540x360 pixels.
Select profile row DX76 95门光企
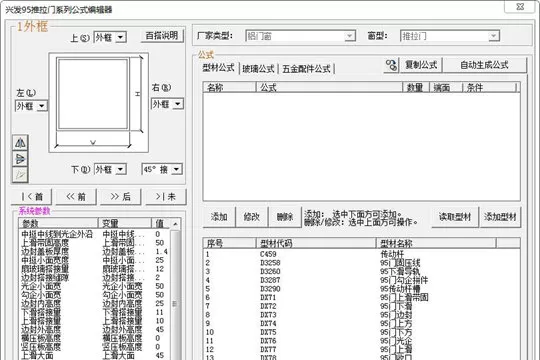click(361, 341)
